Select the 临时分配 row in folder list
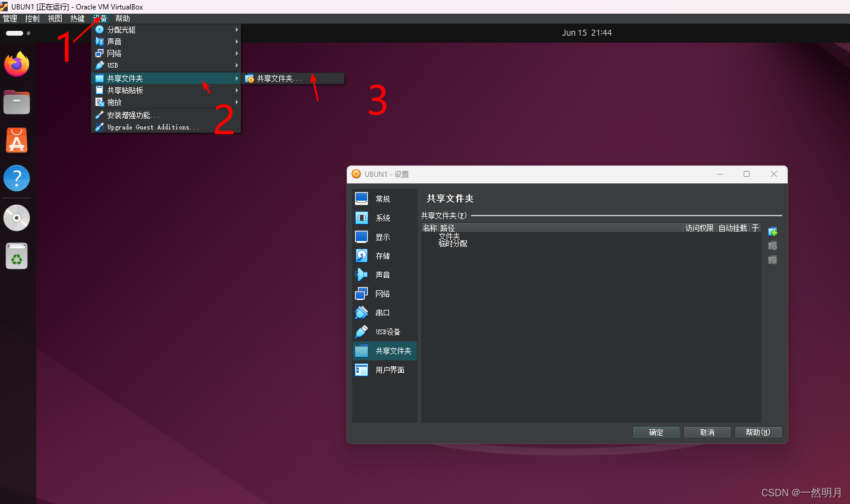 point(453,243)
